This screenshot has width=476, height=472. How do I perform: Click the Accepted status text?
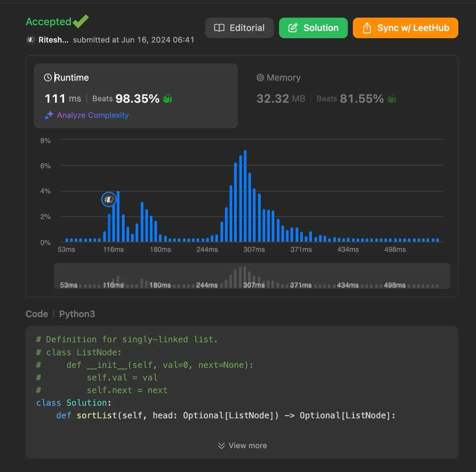[49, 22]
